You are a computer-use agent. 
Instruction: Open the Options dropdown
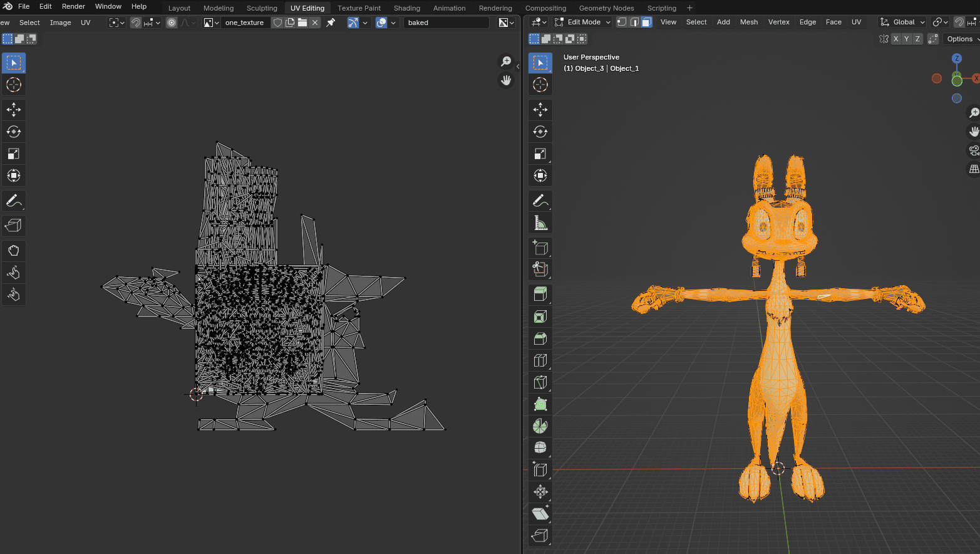tap(961, 39)
